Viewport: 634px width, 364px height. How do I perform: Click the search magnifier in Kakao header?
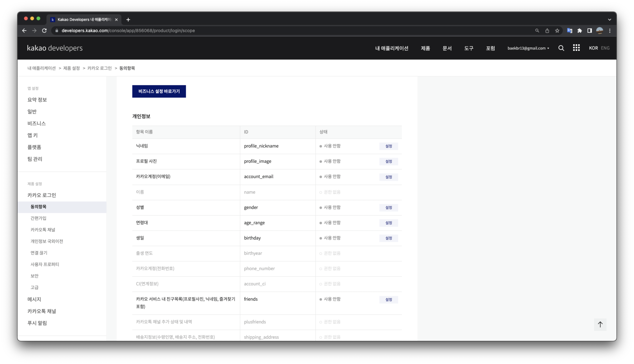coord(561,48)
